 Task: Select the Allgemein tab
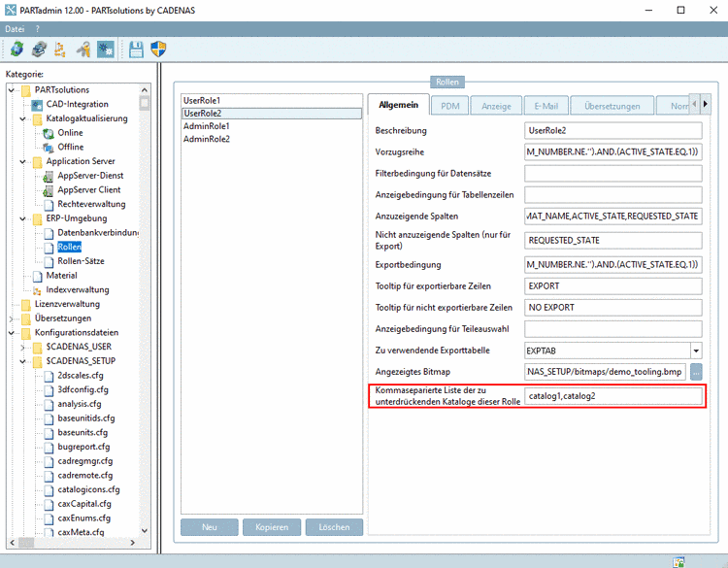point(398,105)
